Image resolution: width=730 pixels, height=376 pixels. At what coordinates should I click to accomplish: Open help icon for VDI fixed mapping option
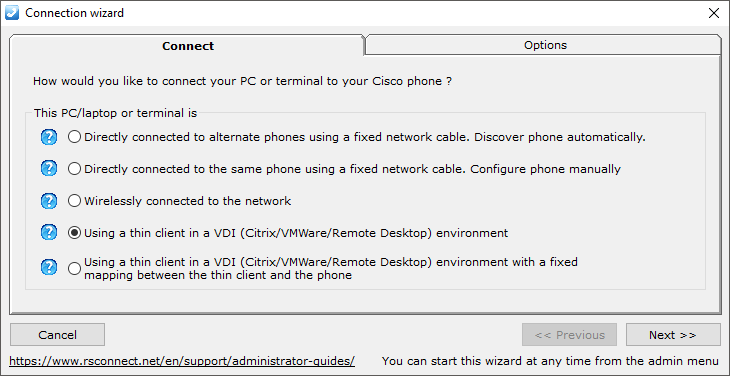point(49,268)
